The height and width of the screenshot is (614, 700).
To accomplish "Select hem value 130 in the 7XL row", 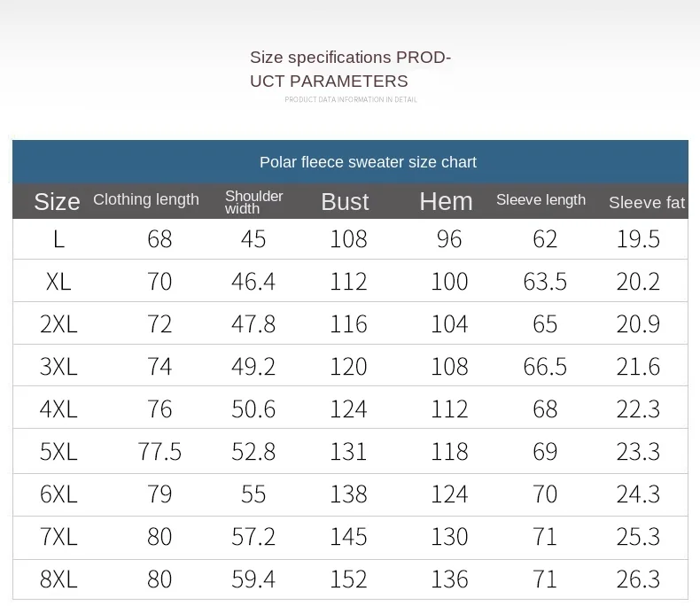I will [x=449, y=537].
